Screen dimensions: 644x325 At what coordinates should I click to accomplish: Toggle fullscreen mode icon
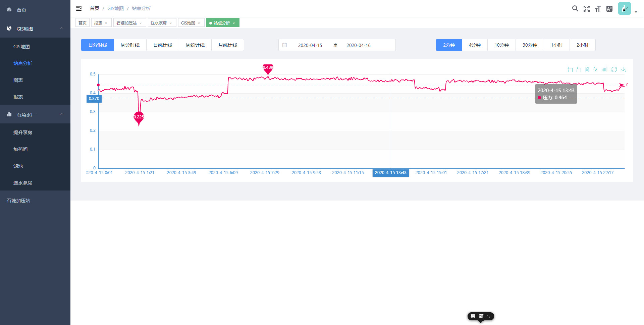pos(586,9)
